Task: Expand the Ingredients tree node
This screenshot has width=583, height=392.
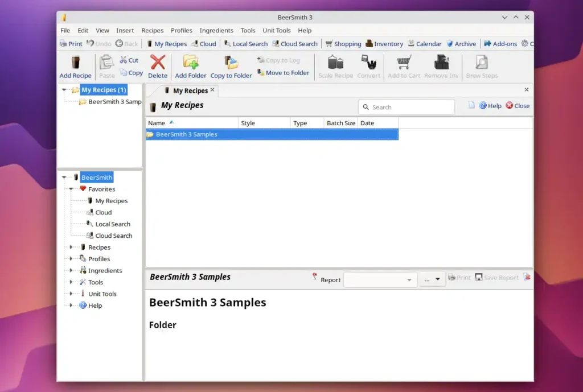Action: tap(71, 271)
